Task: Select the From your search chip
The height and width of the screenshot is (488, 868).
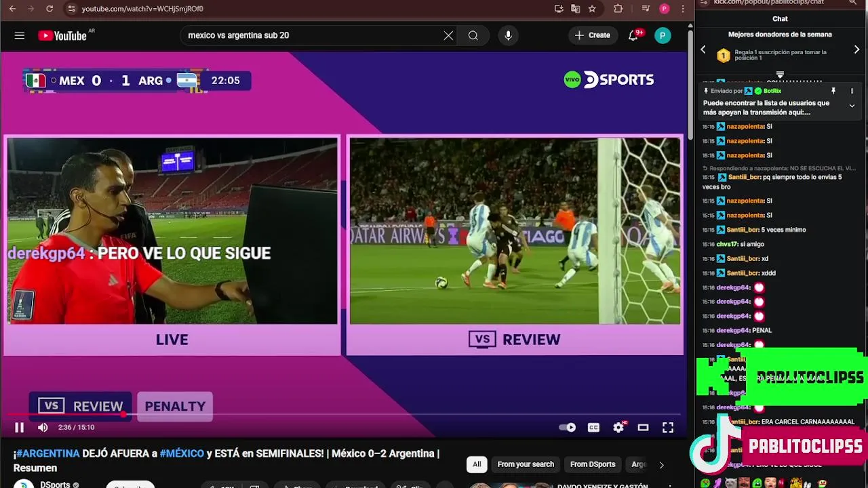Action: (526, 464)
